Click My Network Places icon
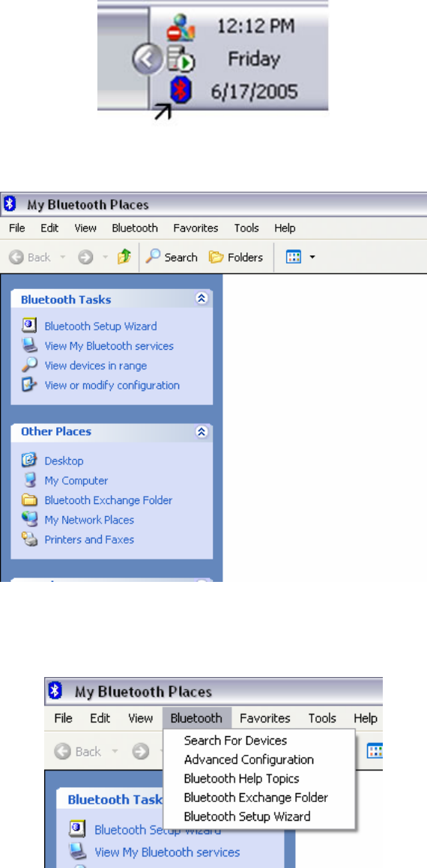Screen dimensions: 427x868 (x=29, y=519)
